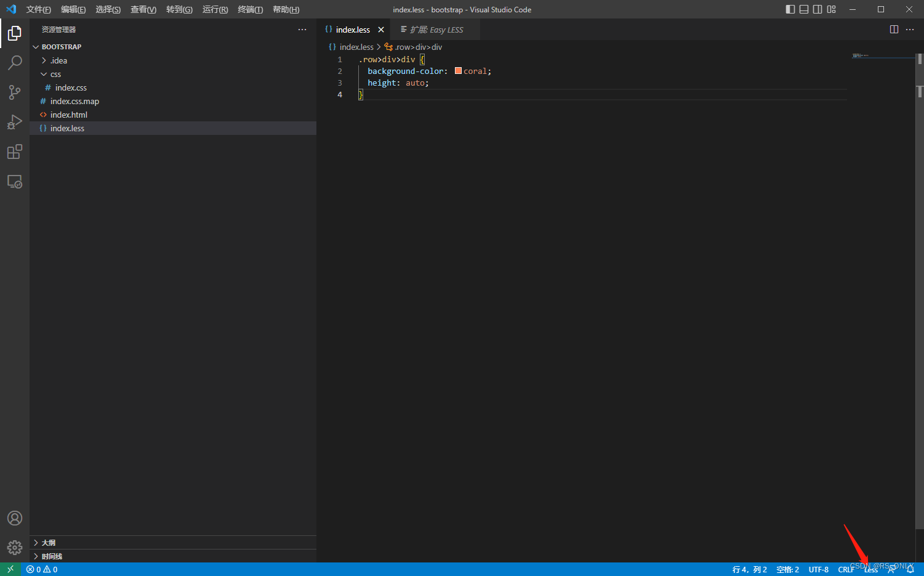
Task: Select index.html in the file tree
Action: [x=70, y=115]
